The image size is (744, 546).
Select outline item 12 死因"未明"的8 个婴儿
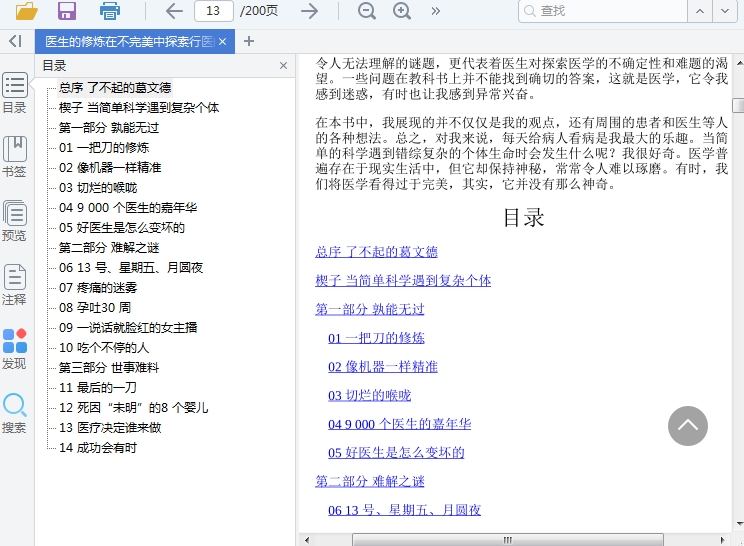(134, 407)
